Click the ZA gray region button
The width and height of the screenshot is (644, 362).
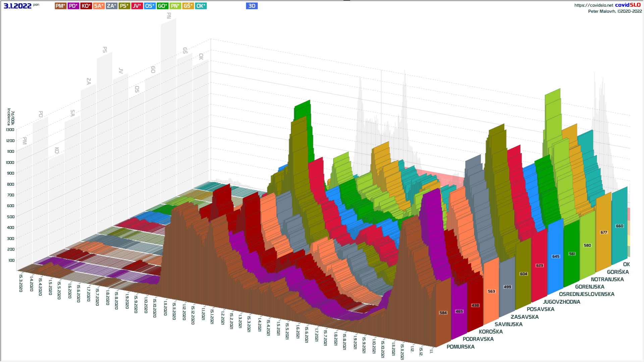(111, 6)
